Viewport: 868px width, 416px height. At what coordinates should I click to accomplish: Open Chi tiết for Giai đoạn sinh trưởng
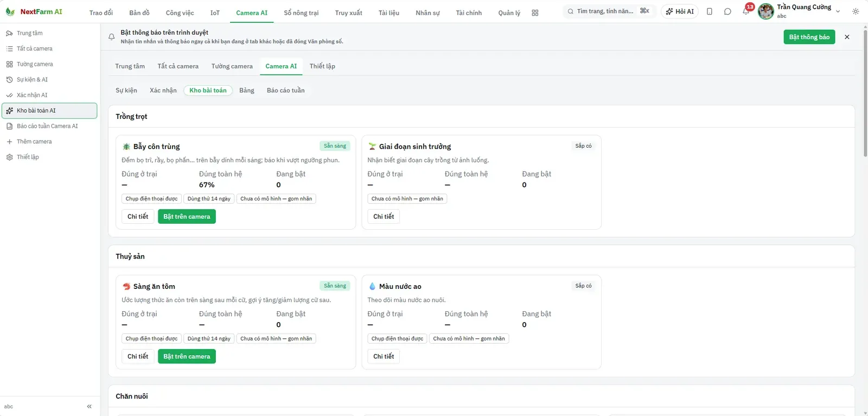click(384, 217)
